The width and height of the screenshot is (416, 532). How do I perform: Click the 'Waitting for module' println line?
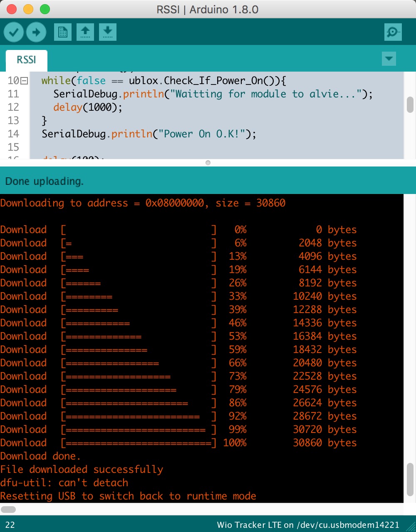[213, 94]
